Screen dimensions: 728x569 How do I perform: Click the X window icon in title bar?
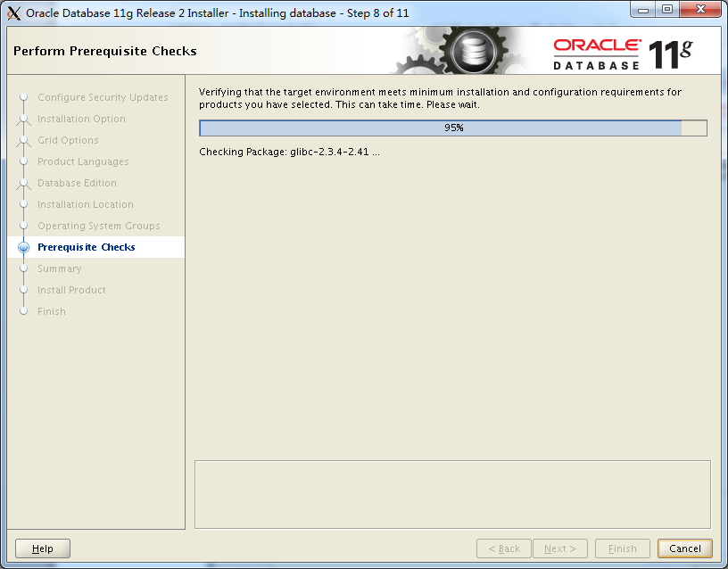pos(14,13)
